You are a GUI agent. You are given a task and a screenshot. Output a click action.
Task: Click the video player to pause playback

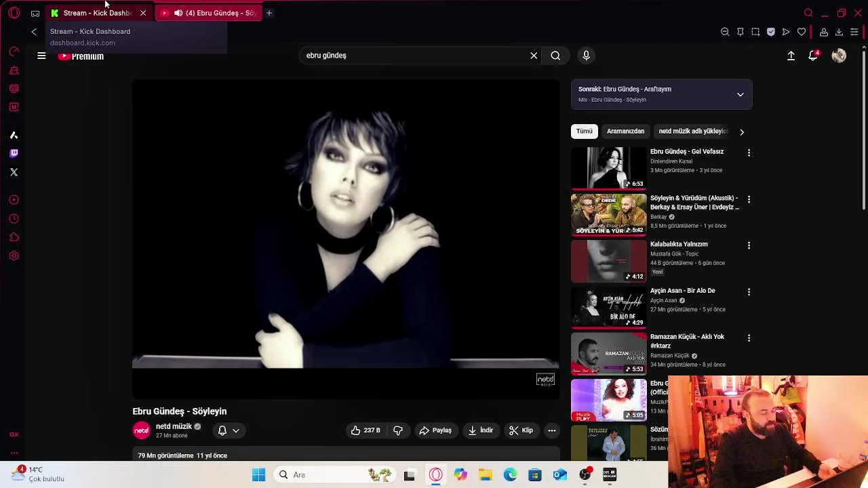346,239
